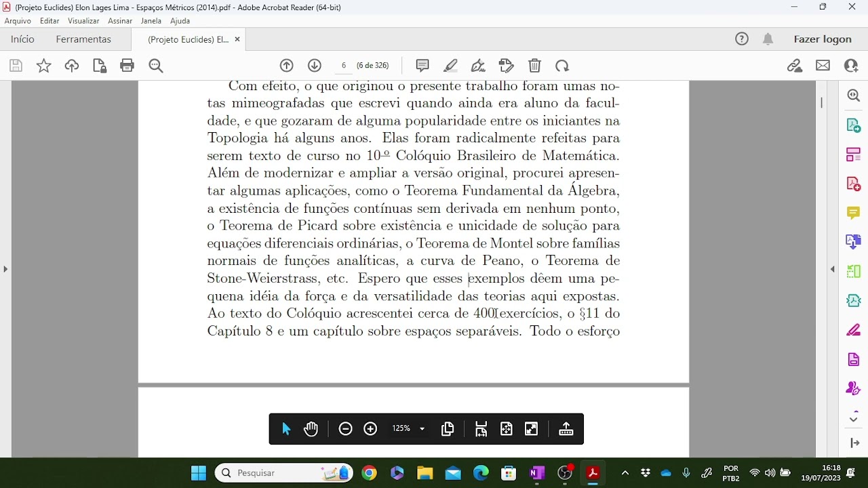
Task: Send file by email
Action: [823, 66]
